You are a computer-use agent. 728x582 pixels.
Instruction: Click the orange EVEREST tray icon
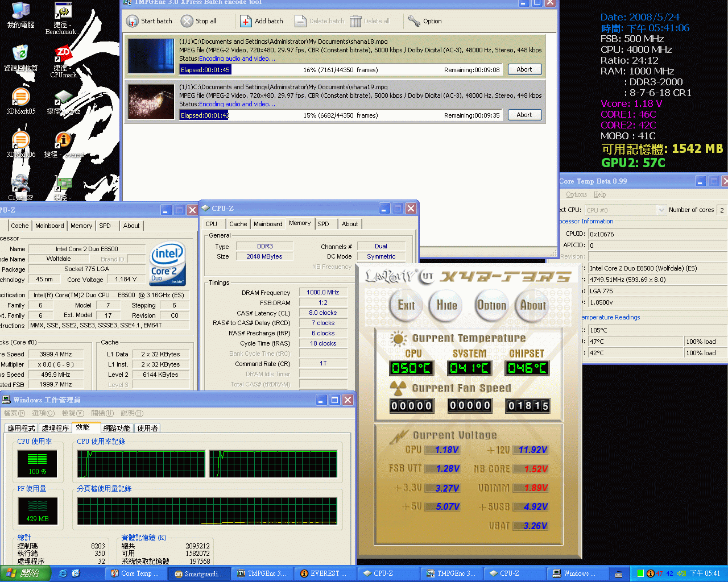(x=650, y=573)
